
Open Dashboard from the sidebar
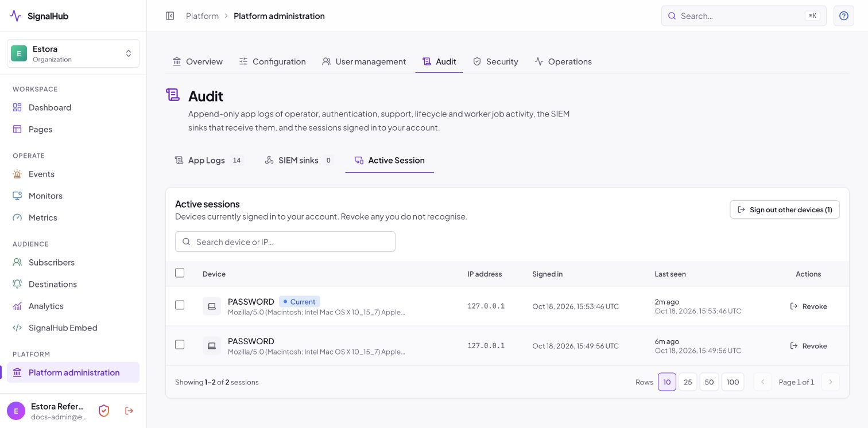(73, 107)
